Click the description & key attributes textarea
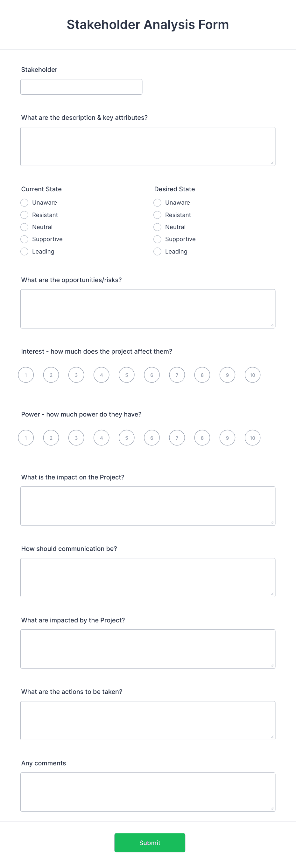Image resolution: width=296 pixels, height=868 pixels. coord(148,146)
